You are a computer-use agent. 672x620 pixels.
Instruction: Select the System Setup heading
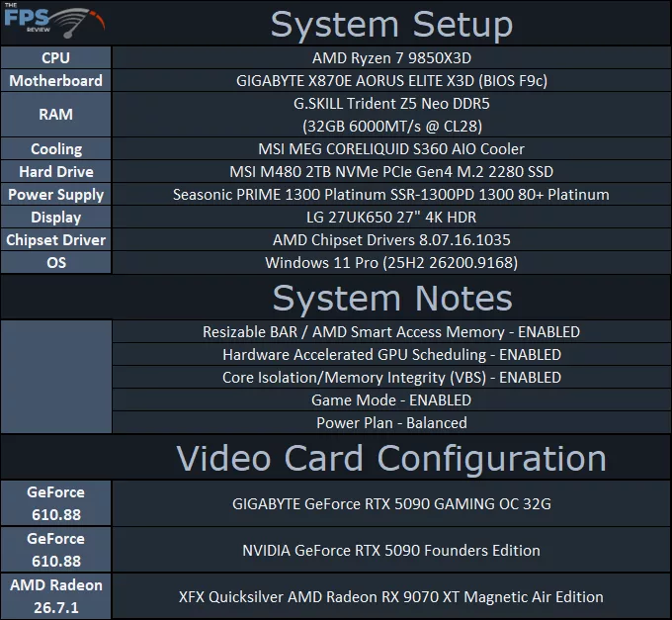pyautogui.click(x=391, y=25)
